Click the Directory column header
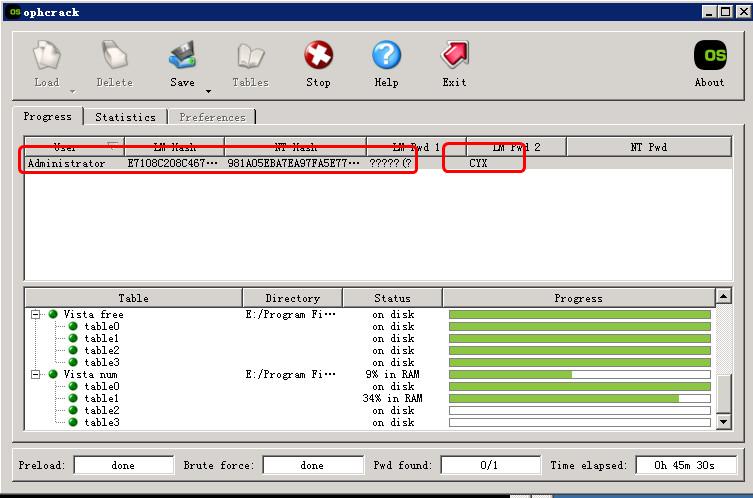 [x=292, y=298]
